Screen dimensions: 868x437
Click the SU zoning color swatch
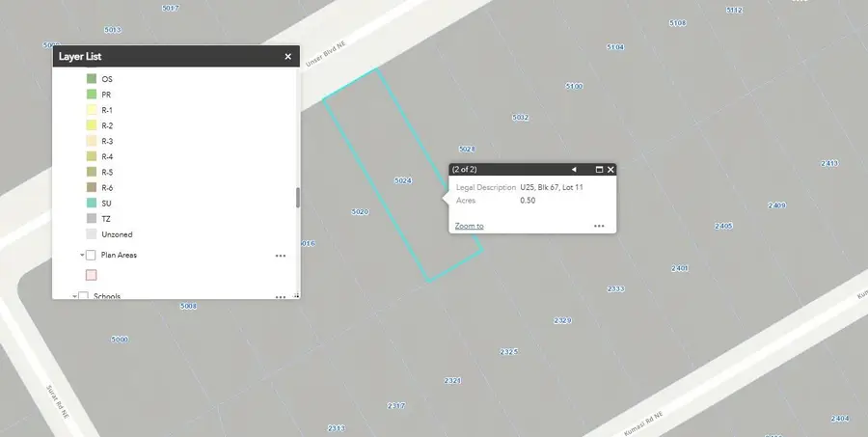pyautogui.click(x=92, y=204)
